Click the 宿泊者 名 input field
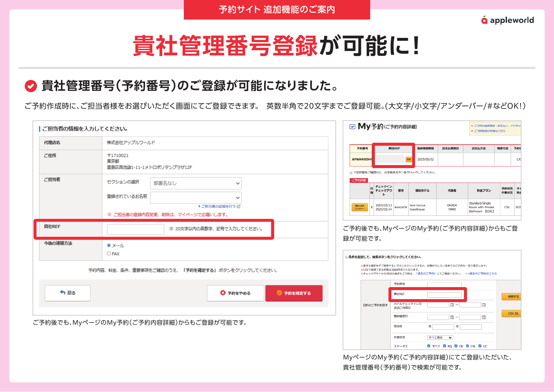 point(471,327)
